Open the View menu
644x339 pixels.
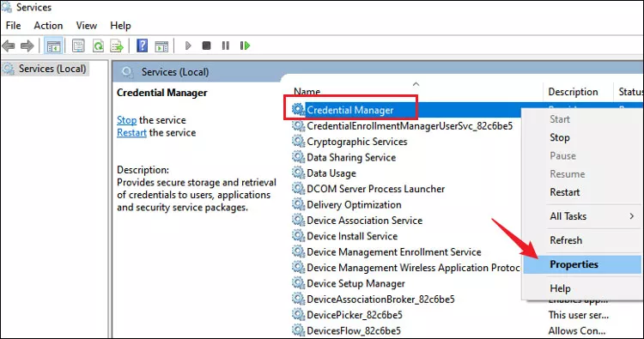[86, 26]
